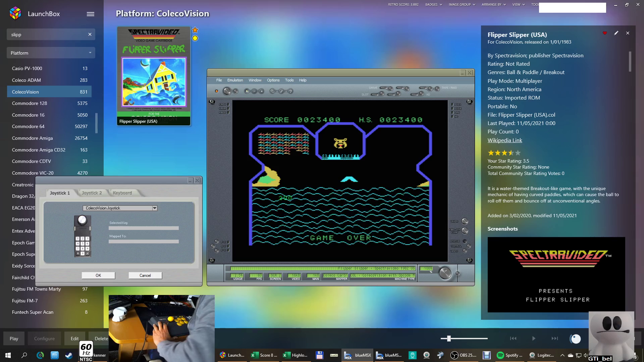Adjust the image size slider
Viewport: 644px width, 362px height.
click(x=449, y=339)
